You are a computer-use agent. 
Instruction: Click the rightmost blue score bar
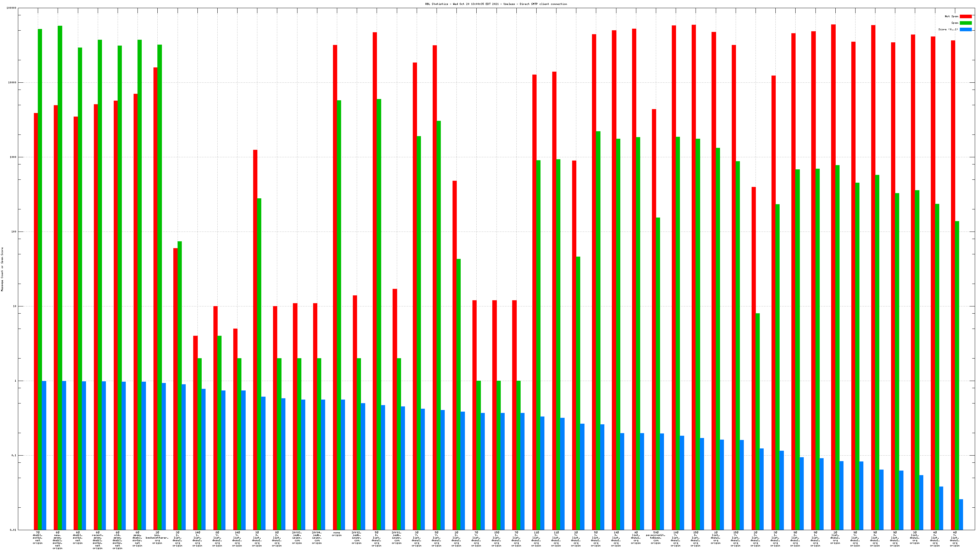(x=960, y=514)
